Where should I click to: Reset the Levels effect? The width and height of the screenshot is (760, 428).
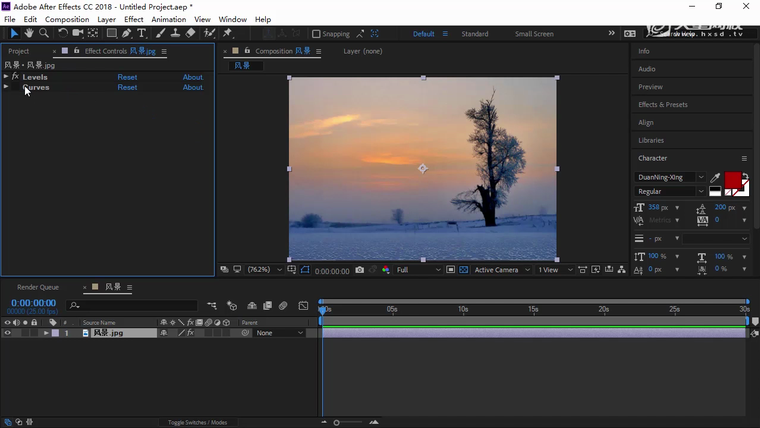point(127,77)
